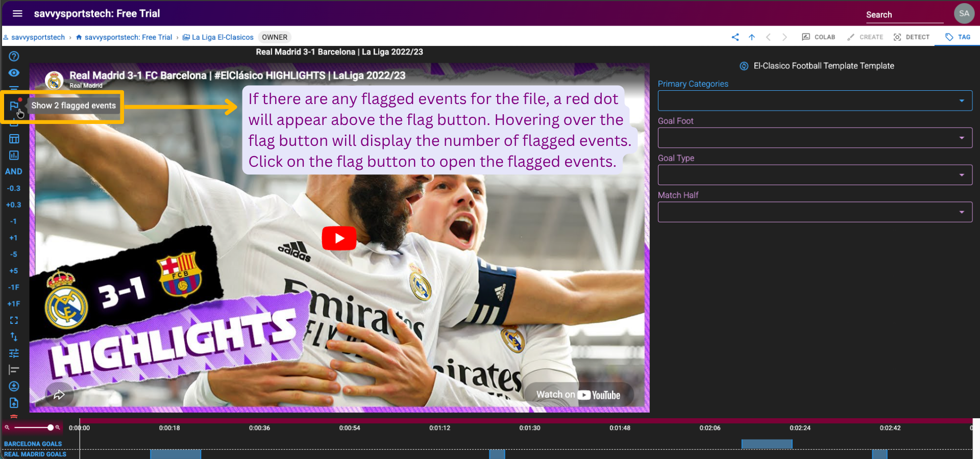Click the up arrow navigation icon
The width and height of the screenshot is (980, 459).
[752, 37]
